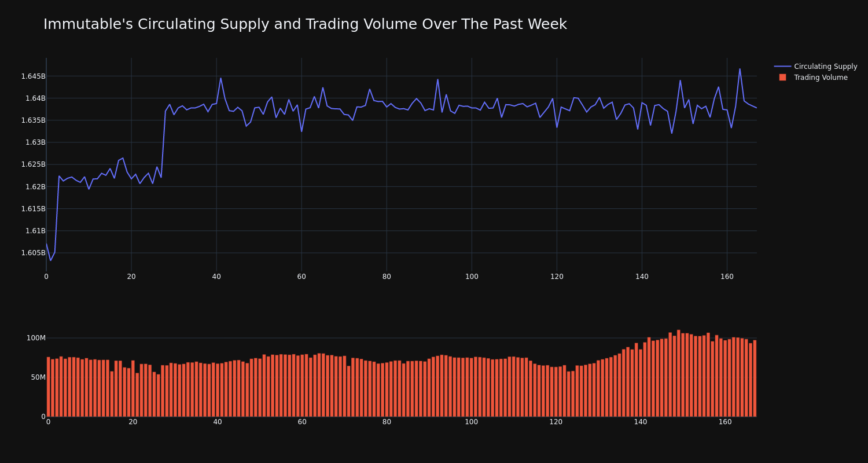Click the 40 tick on volume chart x-axis

click(x=218, y=422)
